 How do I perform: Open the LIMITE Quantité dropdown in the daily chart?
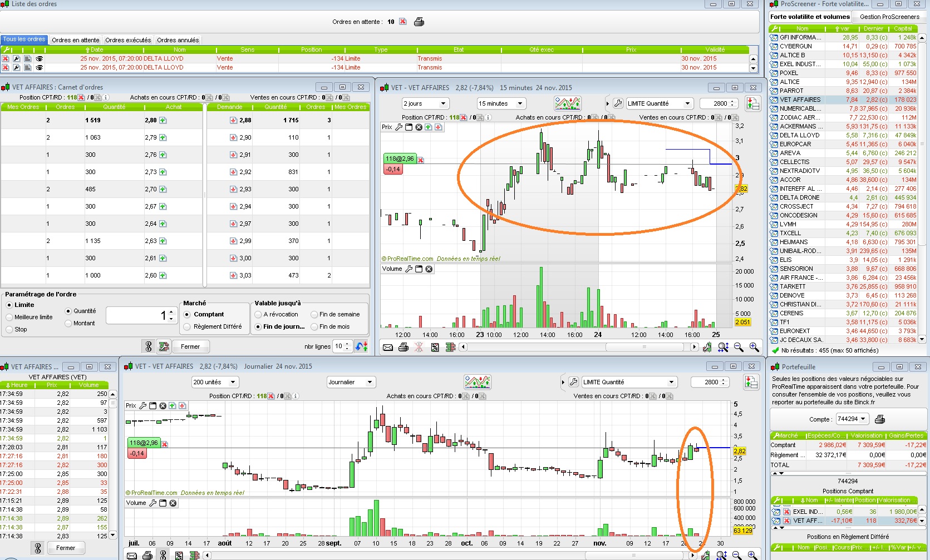click(x=629, y=382)
